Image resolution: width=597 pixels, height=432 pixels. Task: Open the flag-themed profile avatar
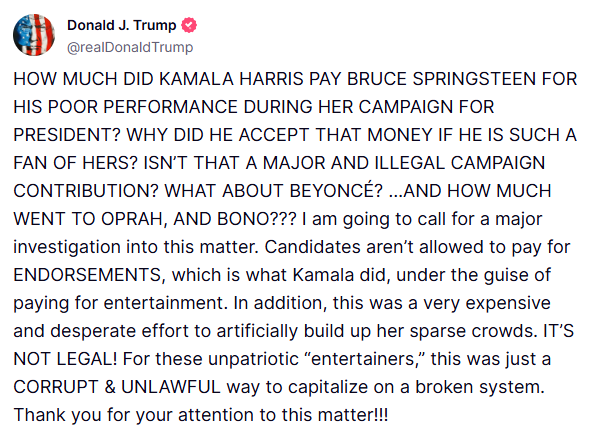coord(34,35)
